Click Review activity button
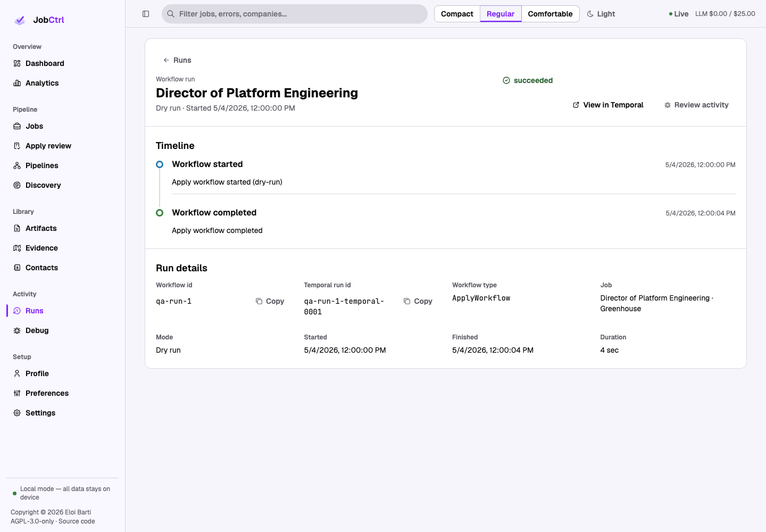The height and width of the screenshot is (532, 766). pyautogui.click(x=696, y=105)
